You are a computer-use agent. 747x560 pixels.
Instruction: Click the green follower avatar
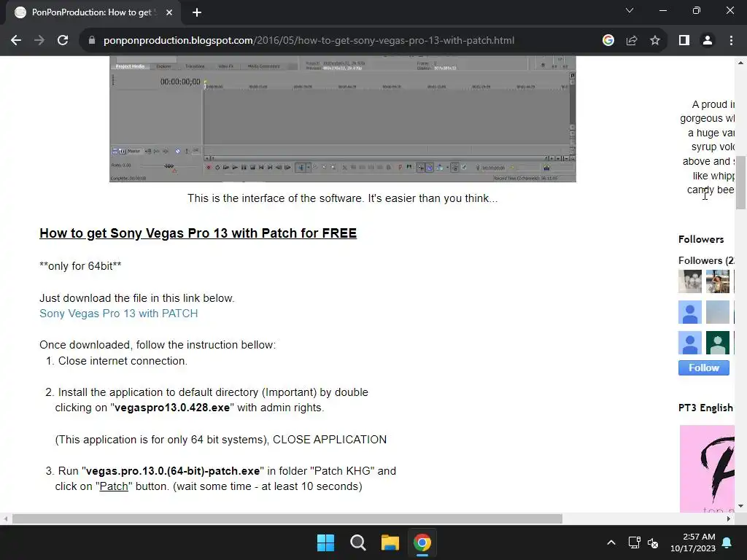[718, 343]
